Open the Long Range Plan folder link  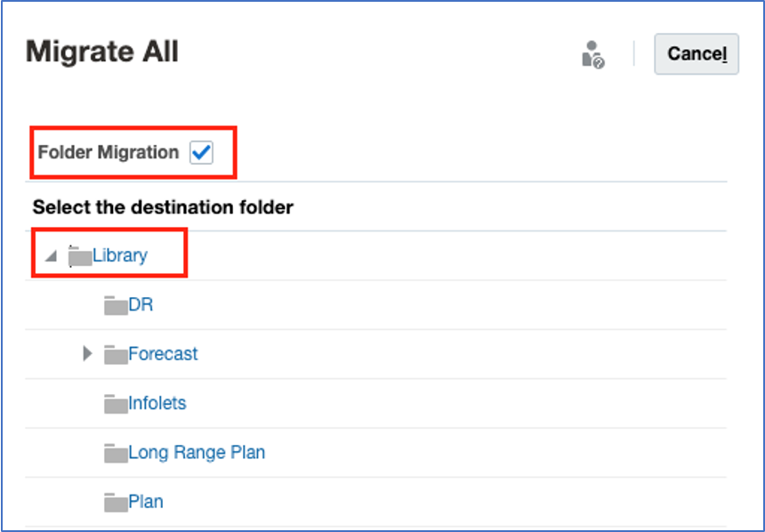(x=197, y=453)
